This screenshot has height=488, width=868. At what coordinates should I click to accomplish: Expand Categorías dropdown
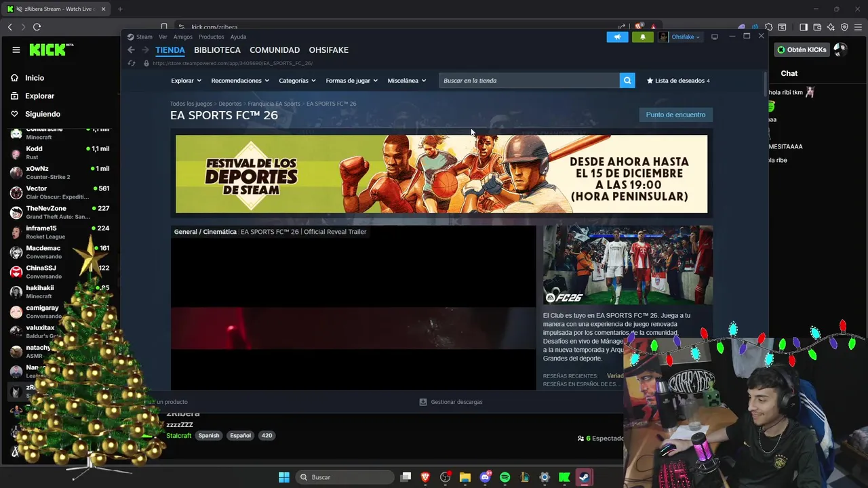[298, 81]
